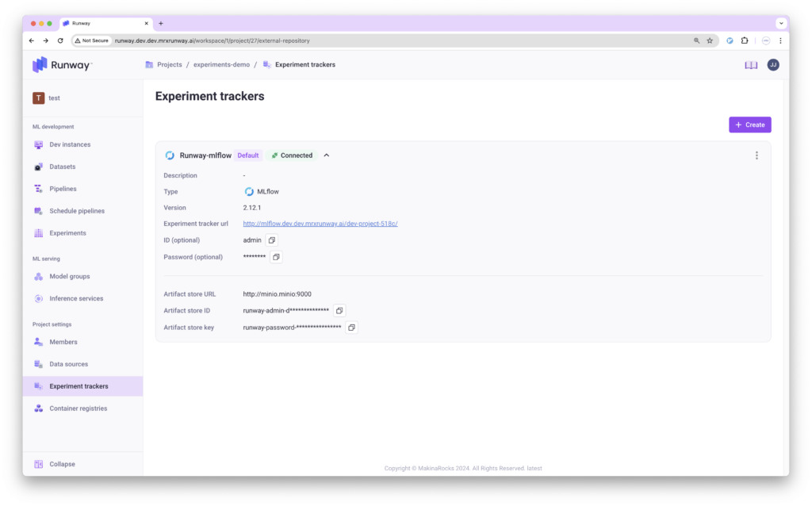
Task: Open the browser zoom magnifier icon
Action: [696, 40]
